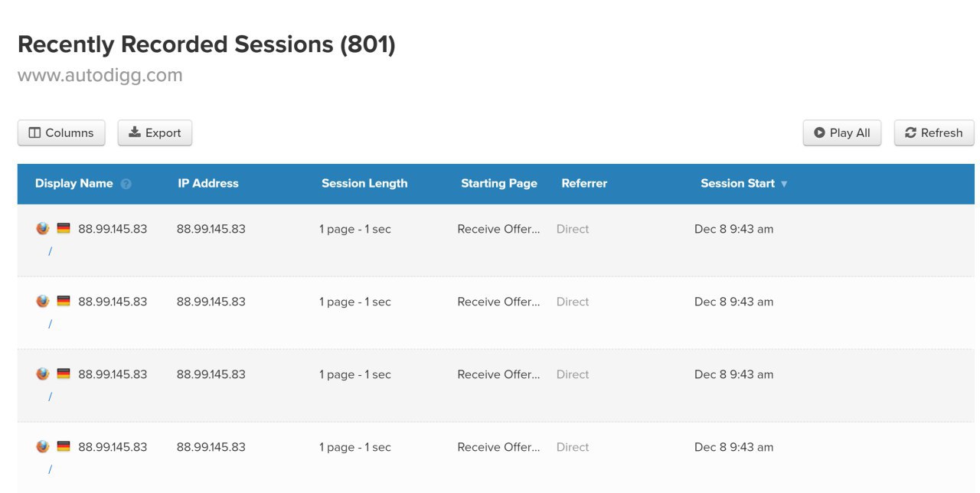980x493 pixels.
Task: Click the German flag in the second session row
Action: [64, 301]
